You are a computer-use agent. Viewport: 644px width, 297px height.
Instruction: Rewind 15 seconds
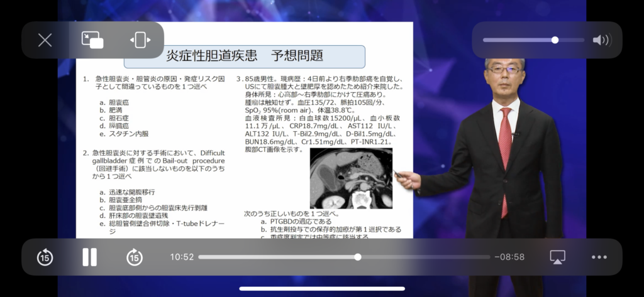(45, 257)
